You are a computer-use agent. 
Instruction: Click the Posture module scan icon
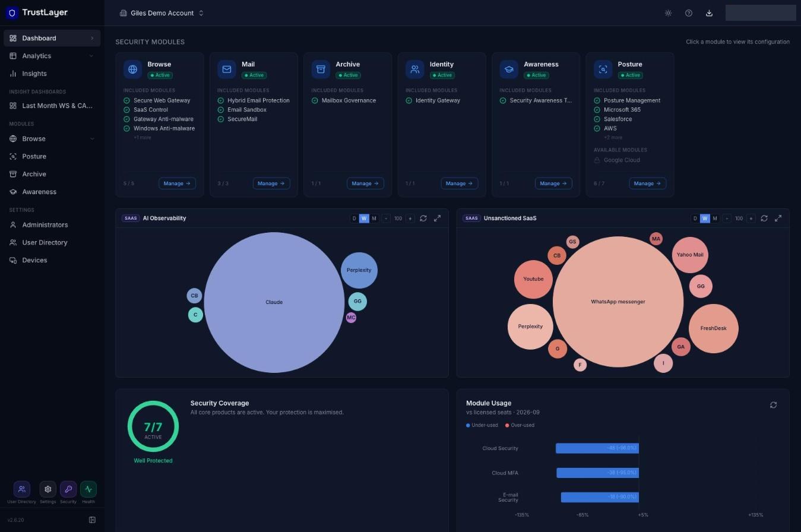(x=603, y=69)
